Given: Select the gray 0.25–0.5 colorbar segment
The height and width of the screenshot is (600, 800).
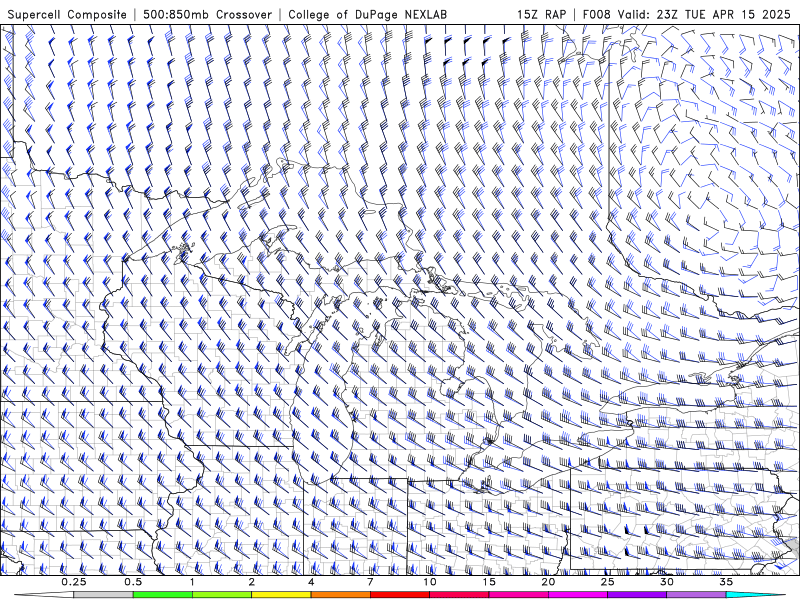Looking at the screenshot, I should point(104,595).
